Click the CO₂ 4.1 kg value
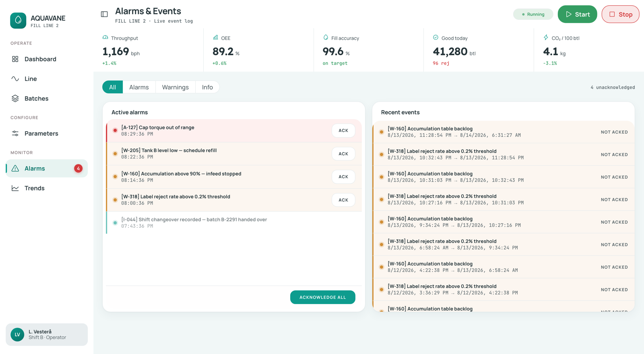Image resolution: width=644 pixels, height=354 pixels. click(554, 51)
